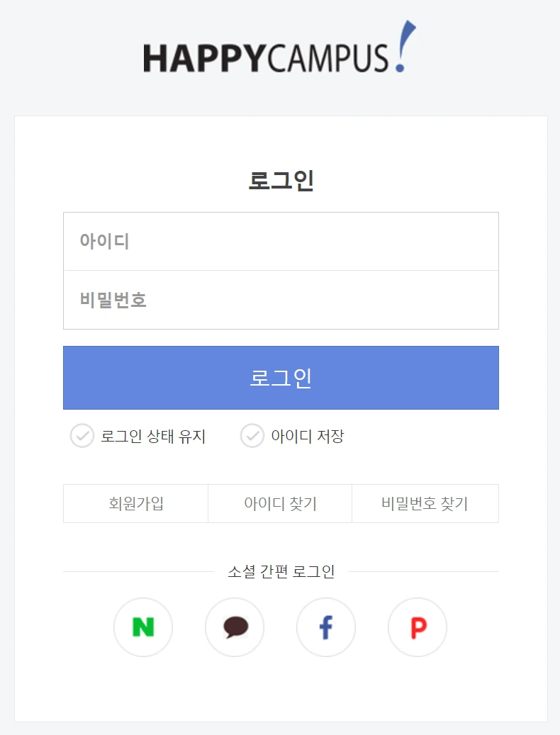Open 비밀번호 찾기 to recover the password
Screen dimensions: 560x735
tap(425, 503)
